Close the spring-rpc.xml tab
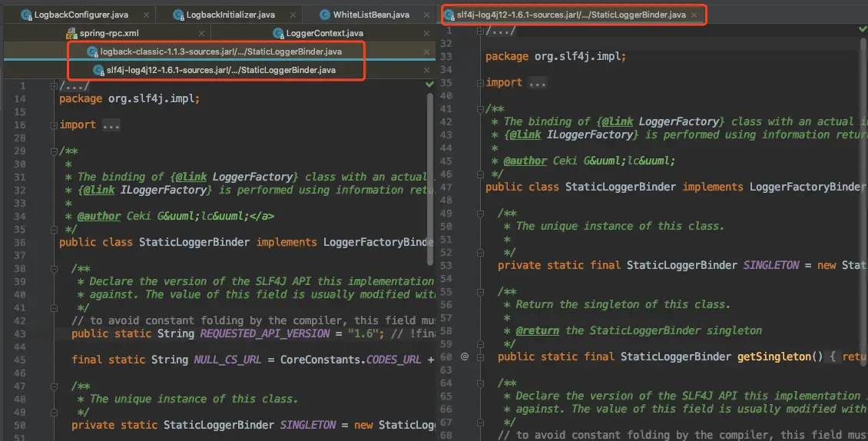868x441 pixels. pyautogui.click(x=201, y=34)
